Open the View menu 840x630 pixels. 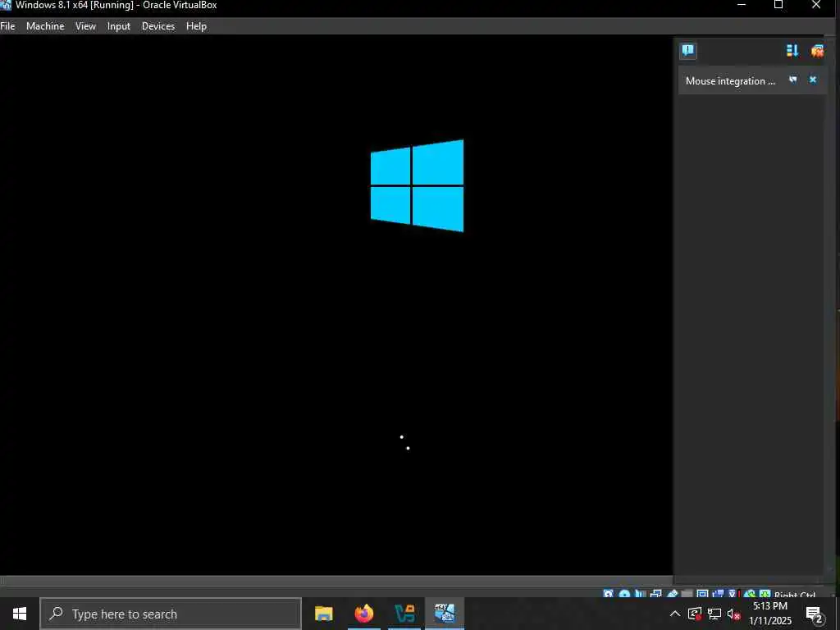point(85,25)
